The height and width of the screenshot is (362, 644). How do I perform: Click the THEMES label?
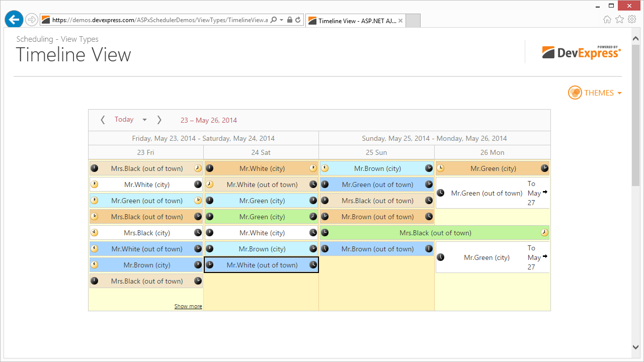(599, 93)
